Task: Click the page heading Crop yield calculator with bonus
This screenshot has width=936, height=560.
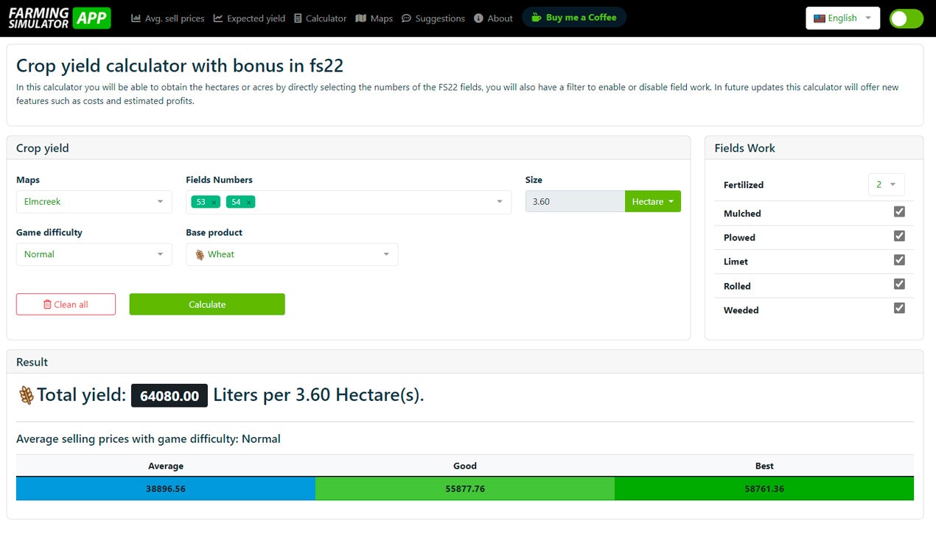Action: [x=180, y=66]
